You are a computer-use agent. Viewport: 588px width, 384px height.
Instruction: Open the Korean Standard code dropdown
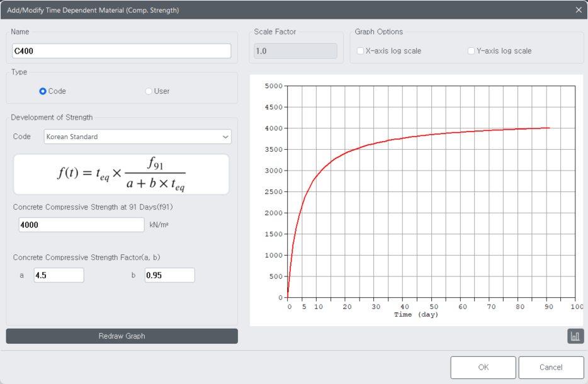click(137, 137)
